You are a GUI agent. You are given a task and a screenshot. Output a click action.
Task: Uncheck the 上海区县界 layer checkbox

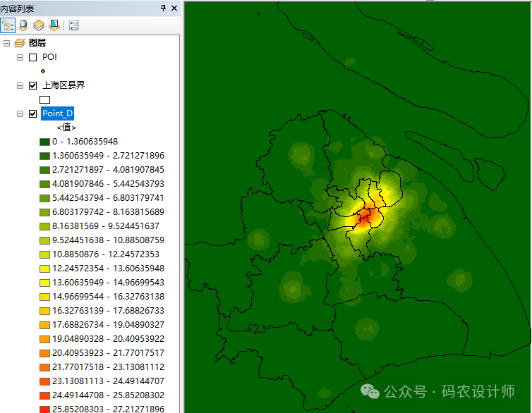point(32,85)
